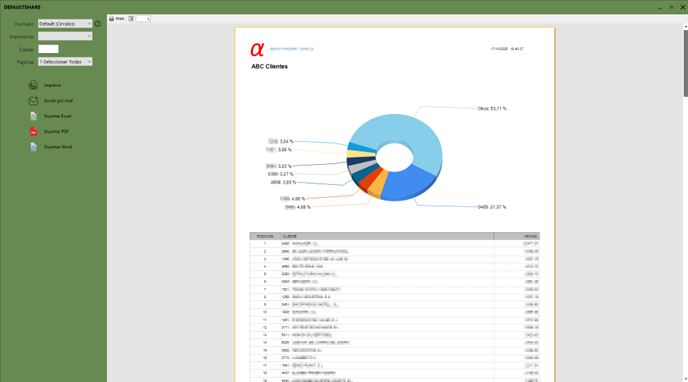Click the 3,04 % chart label
The image size is (688, 382).
point(281,142)
